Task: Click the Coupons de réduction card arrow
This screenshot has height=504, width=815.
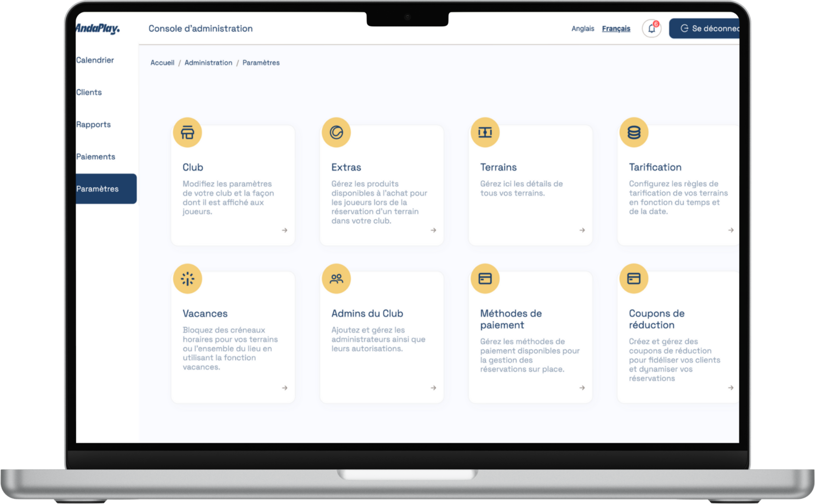Action: tap(731, 388)
